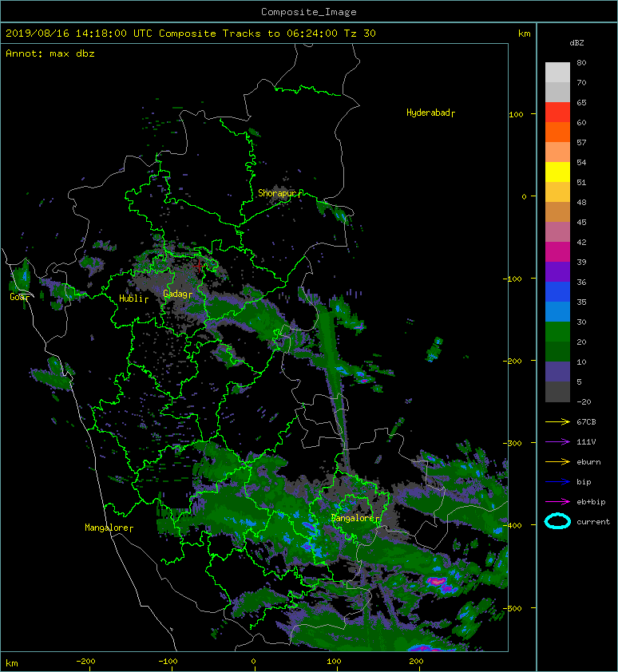Pick the royal blue swatch between 36 and 35
Viewport: 618px width, 672px height.
point(557,292)
